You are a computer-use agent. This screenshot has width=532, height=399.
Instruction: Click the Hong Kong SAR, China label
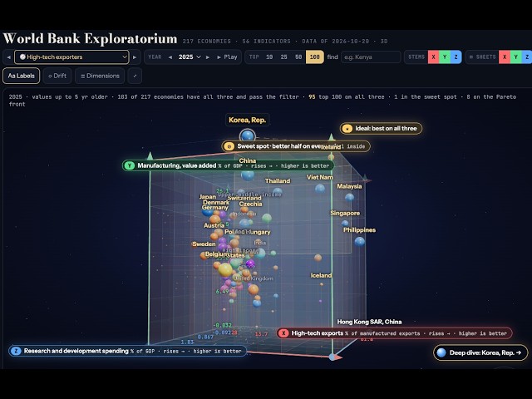point(369,322)
